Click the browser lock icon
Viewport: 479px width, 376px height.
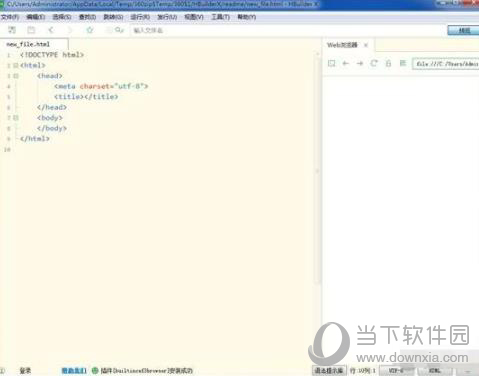(388, 63)
